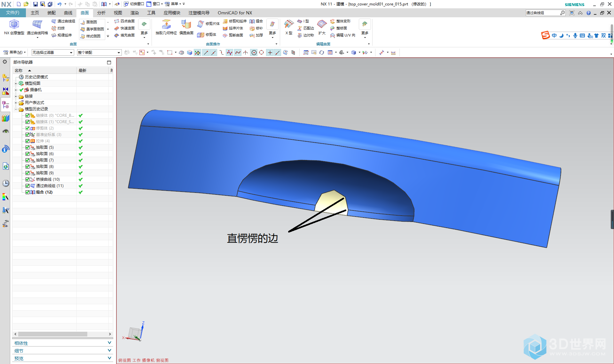Expand the 相依性 panel section
This screenshot has height=364, width=614.
click(63, 343)
